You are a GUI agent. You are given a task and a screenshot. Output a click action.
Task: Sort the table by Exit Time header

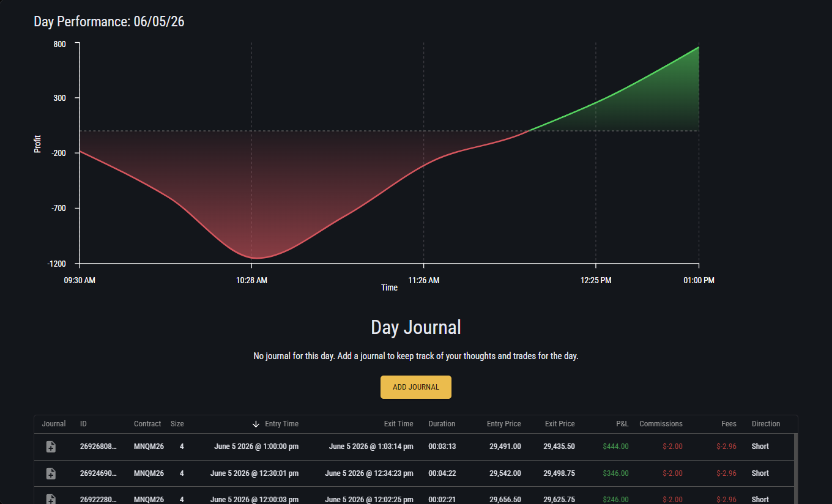(x=398, y=424)
